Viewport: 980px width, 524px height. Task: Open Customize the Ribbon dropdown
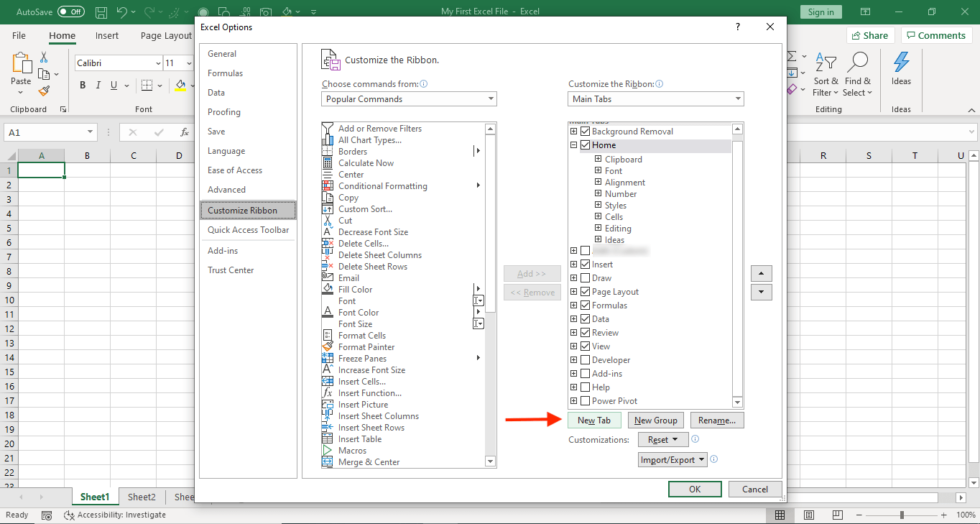coord(656,99)
